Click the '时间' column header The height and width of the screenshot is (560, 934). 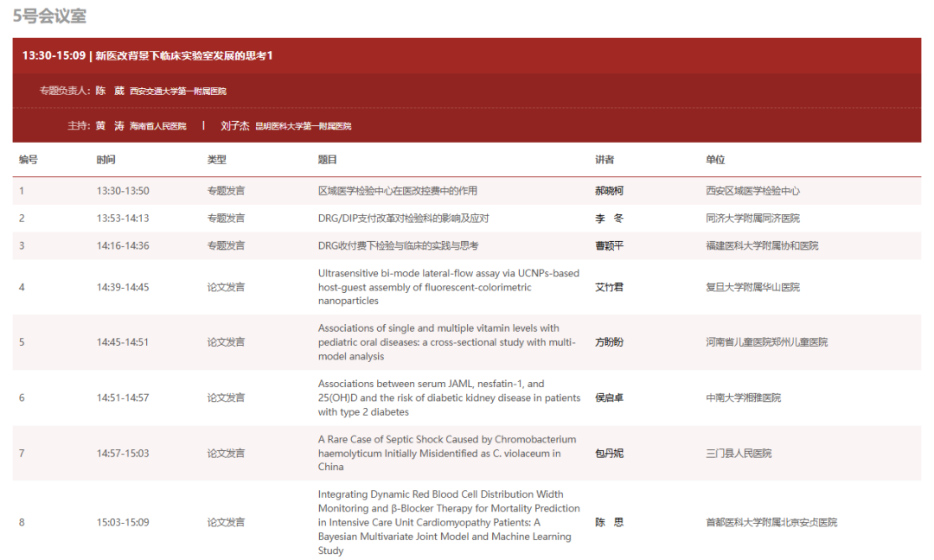[x=106, y=160]
